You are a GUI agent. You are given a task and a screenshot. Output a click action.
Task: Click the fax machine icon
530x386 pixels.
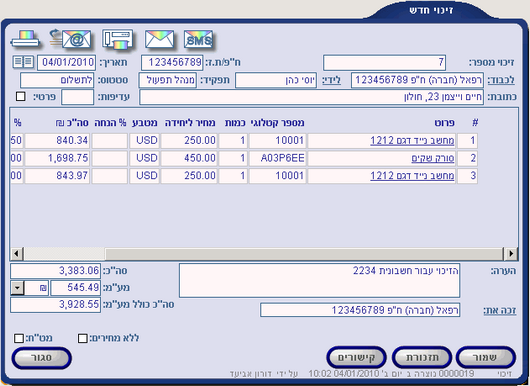(118, 39)
